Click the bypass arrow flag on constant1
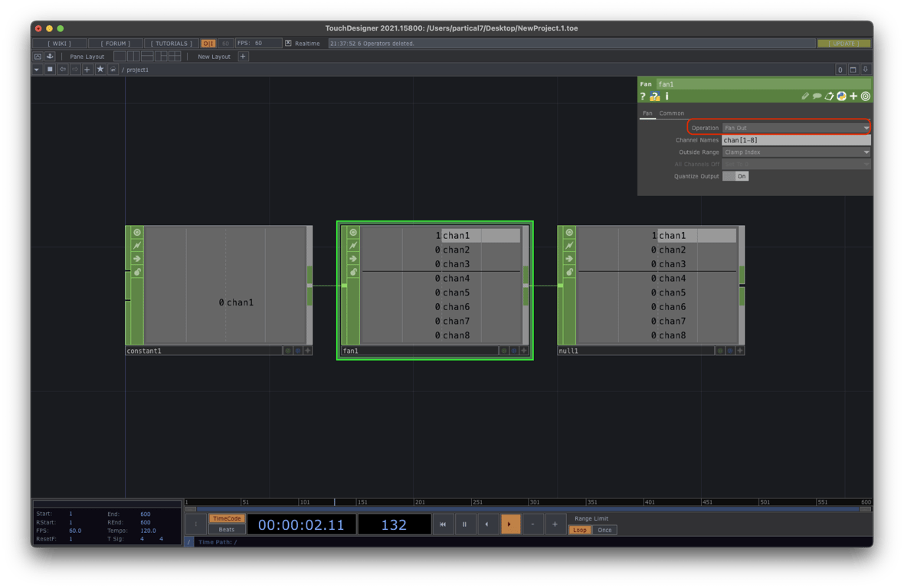Screen dimensions: 904x588 (x=137, y=259)
